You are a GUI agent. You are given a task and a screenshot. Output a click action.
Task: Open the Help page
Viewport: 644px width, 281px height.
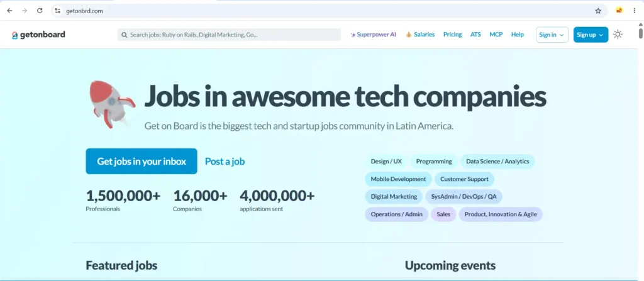point(518,35)
